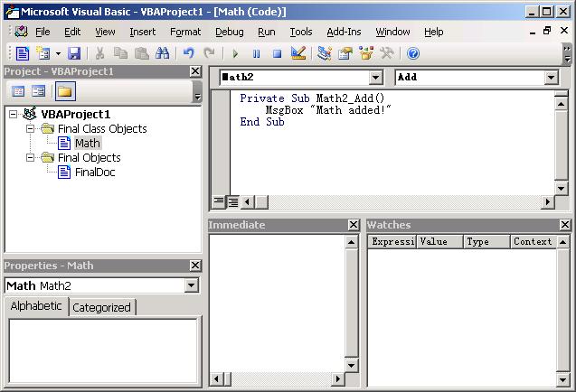Open the Project Explorer toolbar icon

pyautogui.click(x=325, y=54)
